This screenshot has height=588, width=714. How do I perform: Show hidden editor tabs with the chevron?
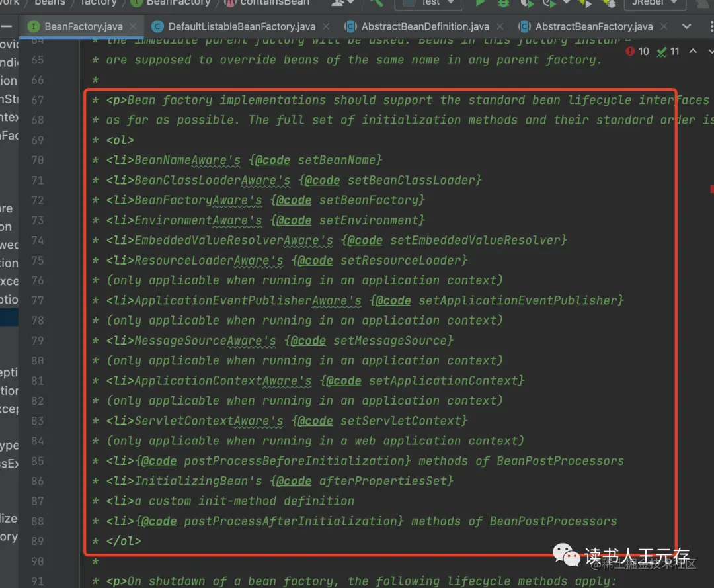click(x=686, y=26)
